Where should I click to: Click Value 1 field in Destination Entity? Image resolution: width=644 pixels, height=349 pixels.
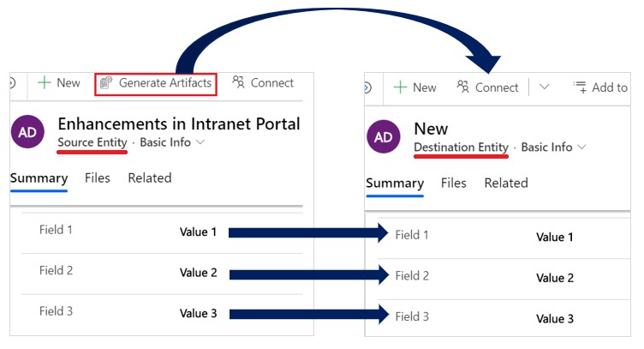[x=554, y=238]
